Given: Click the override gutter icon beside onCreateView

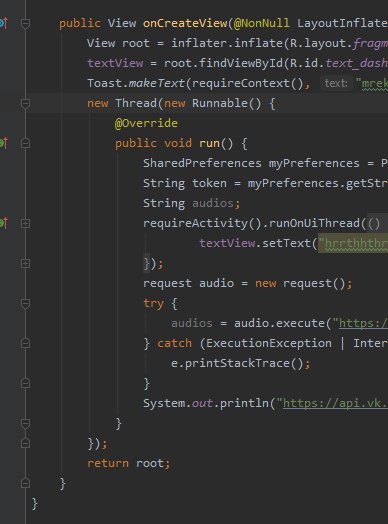Looking at the screenshot, I should [3, 23].
